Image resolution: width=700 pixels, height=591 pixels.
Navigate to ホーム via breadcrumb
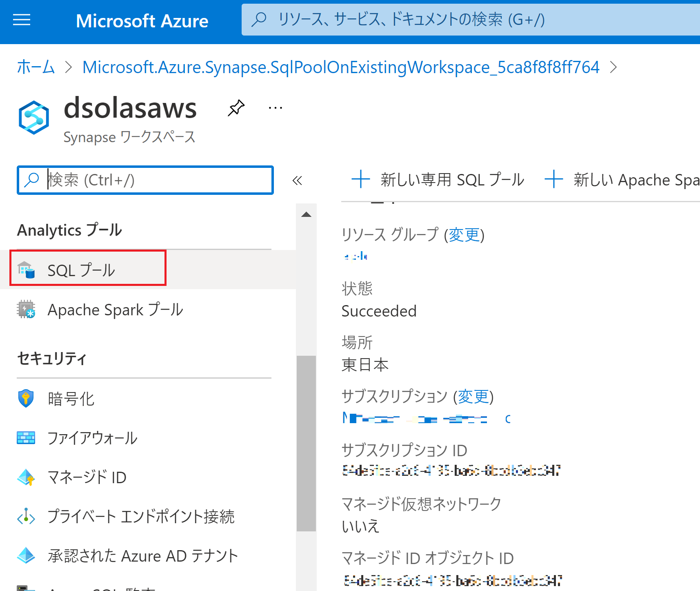(36, 68)
